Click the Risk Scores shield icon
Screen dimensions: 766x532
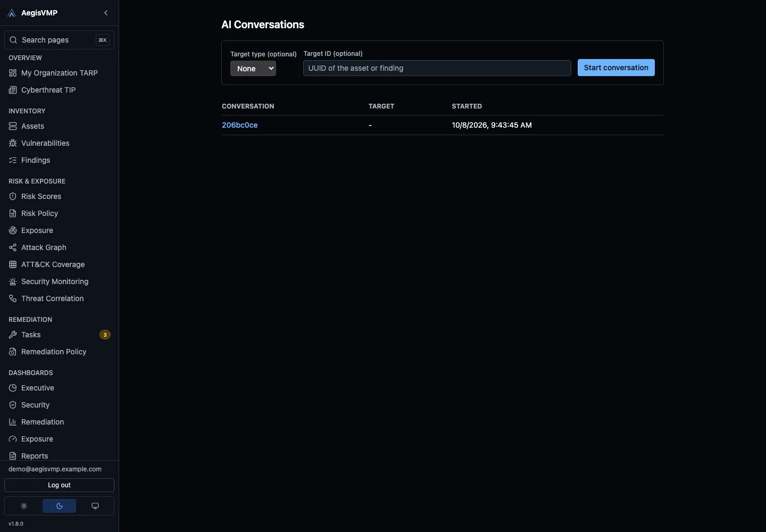(x=13, y=196)
